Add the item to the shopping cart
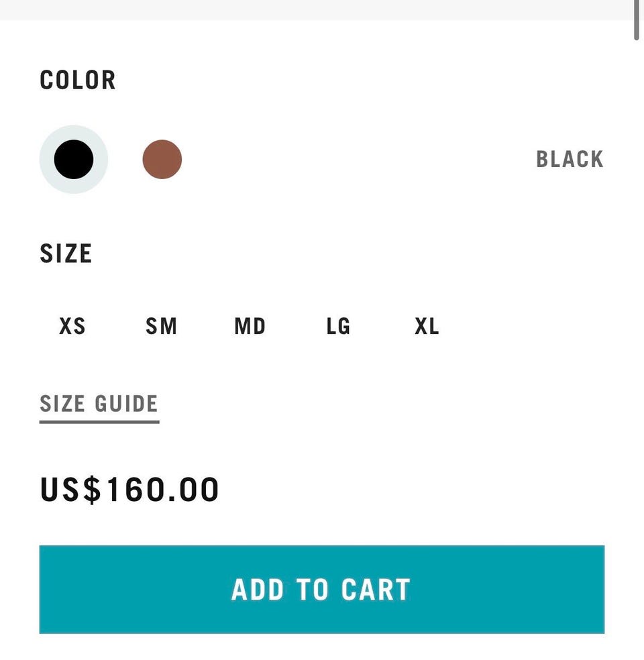The image size is (644, 660). (x=322, y=590)
